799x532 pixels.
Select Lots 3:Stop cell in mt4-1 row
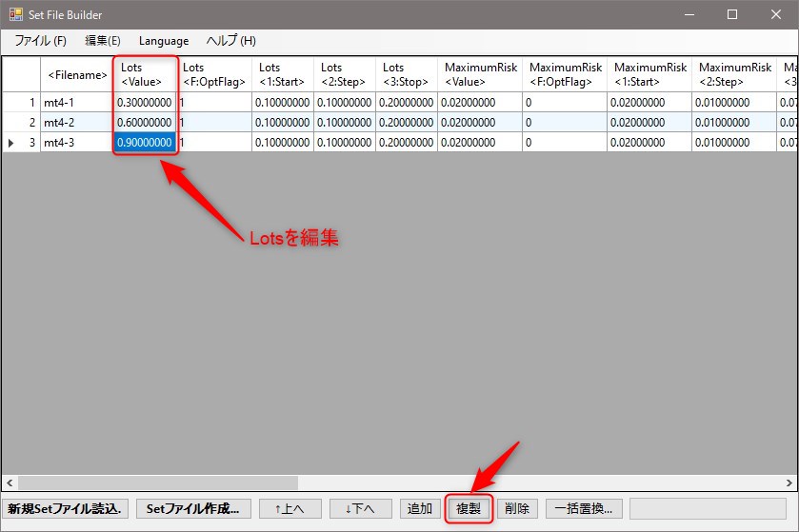[407, 103]
